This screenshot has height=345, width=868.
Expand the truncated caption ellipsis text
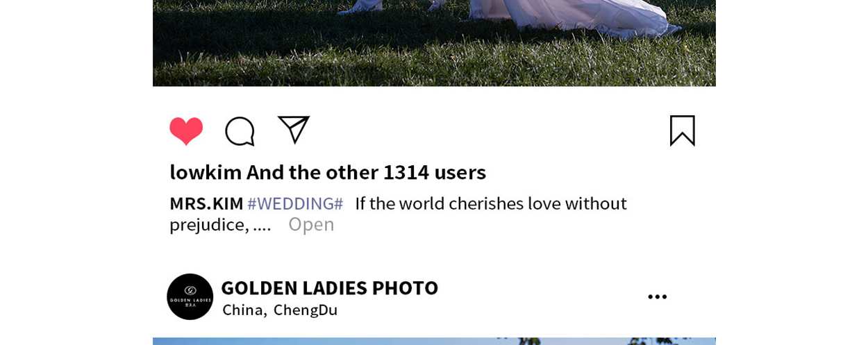(262, 224)
